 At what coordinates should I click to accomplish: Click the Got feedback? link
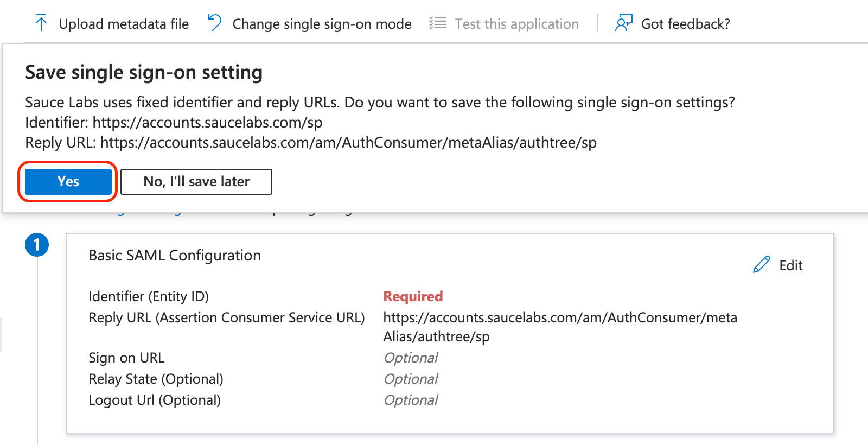(685, 23)
